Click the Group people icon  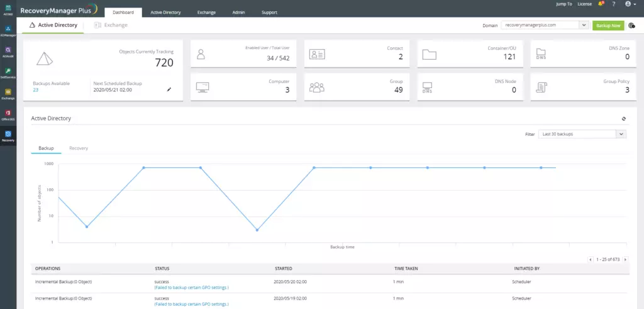[317, 87]
